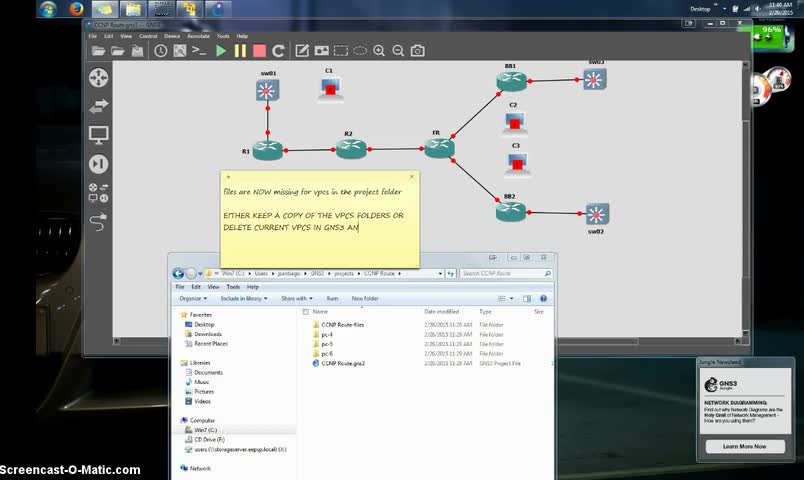Open the GNS3 File menu

pyautogui.click(x=92, y=36)
